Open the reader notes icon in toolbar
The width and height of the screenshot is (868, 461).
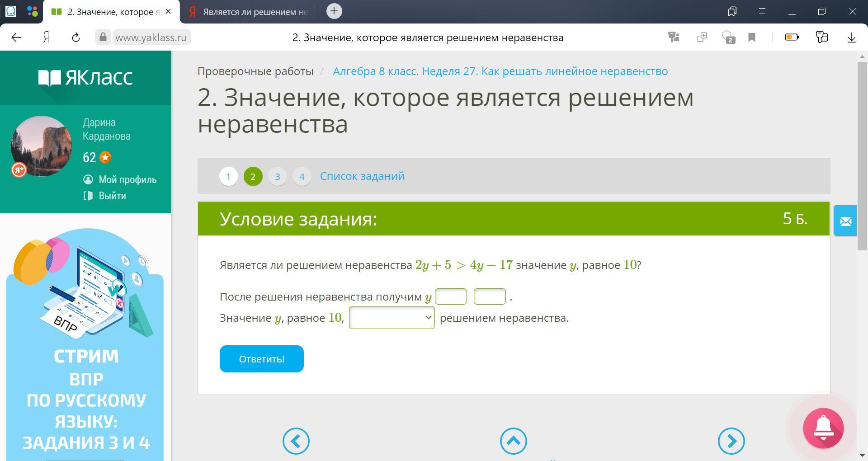822,37
